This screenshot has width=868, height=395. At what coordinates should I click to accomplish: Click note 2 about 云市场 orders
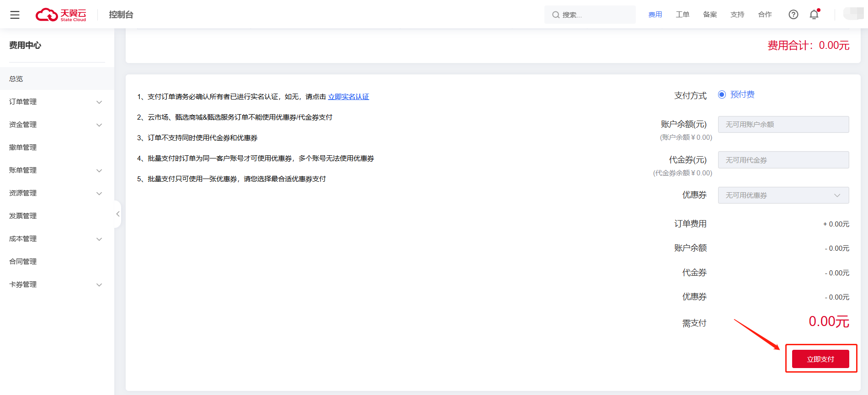pos(235,117)
